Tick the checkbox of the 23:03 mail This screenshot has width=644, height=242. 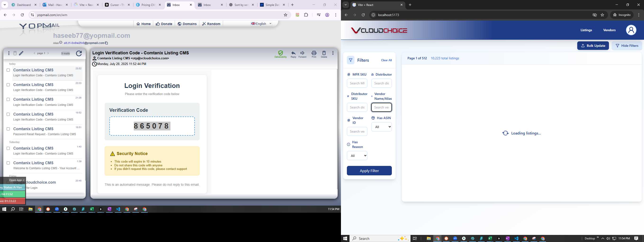point(8,85)
